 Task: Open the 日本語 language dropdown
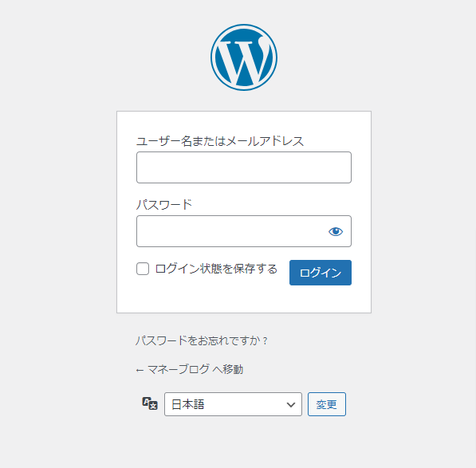233,404
